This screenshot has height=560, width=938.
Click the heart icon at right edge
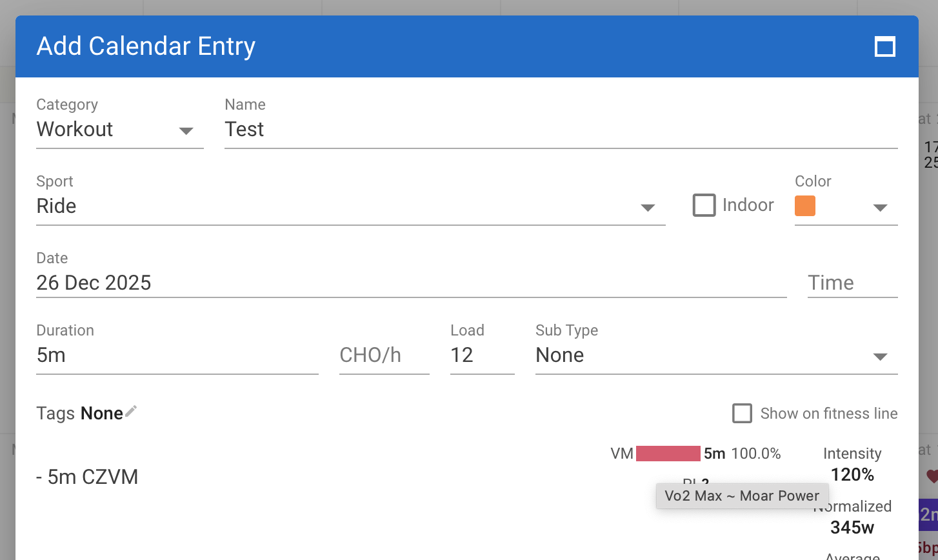[932, 477]
